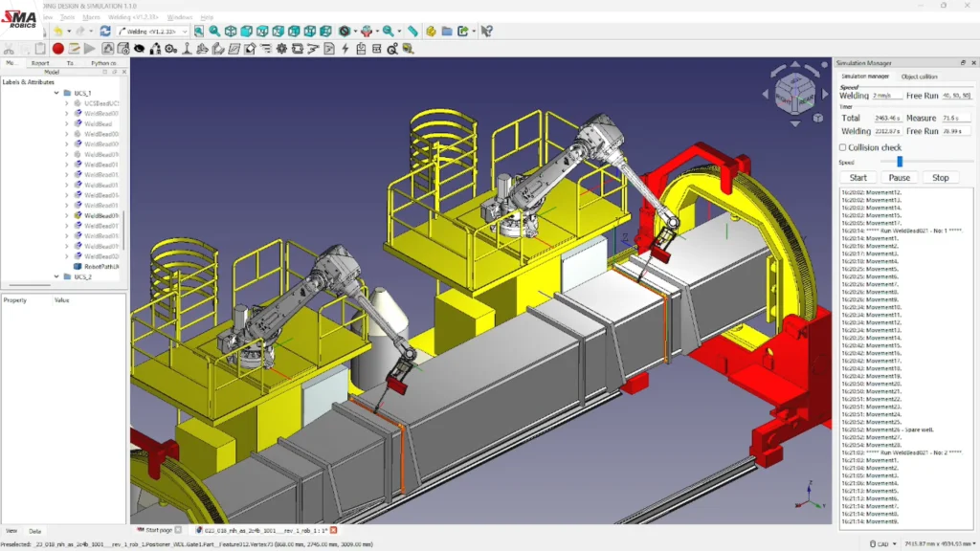Viewport: 980px width, 551px height.
Task: Click the What's This help cursor icon
Action: 487,31
